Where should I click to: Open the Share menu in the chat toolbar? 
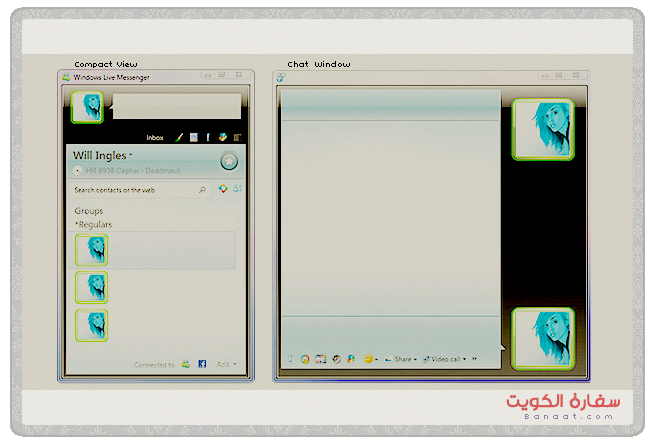(400, 359)
